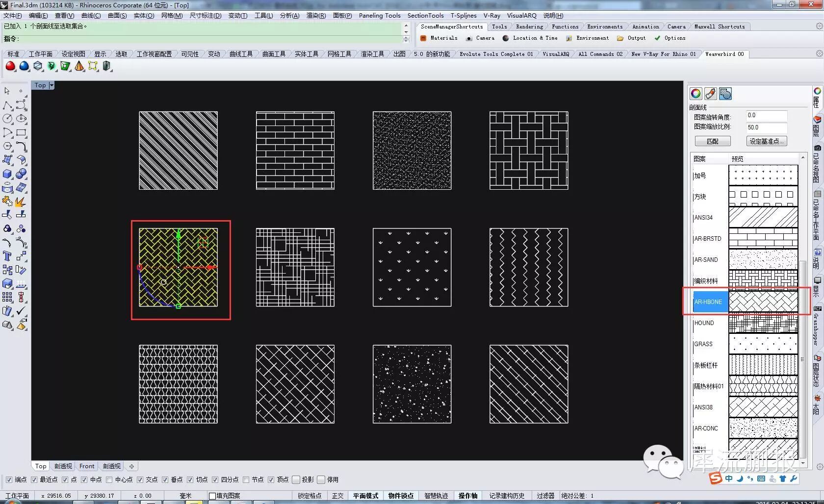Click the hatch list scroll-up arrow
824x504 pixels.
coord(803,157)
